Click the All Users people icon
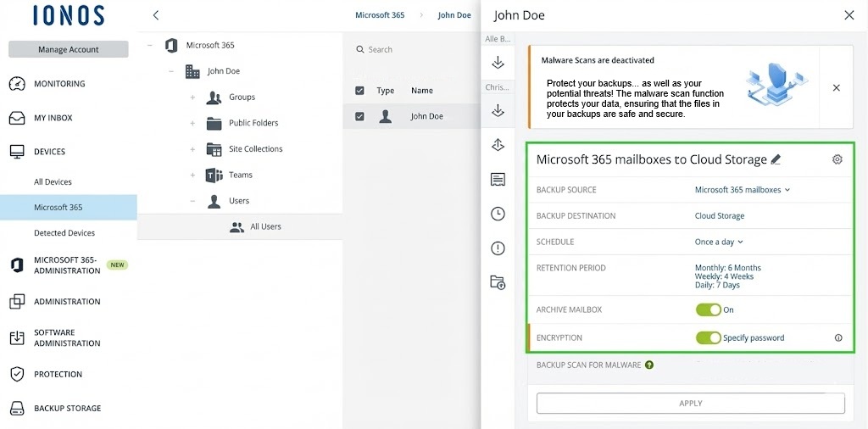The width and height of the screenshot is (868, 429). 237,227
